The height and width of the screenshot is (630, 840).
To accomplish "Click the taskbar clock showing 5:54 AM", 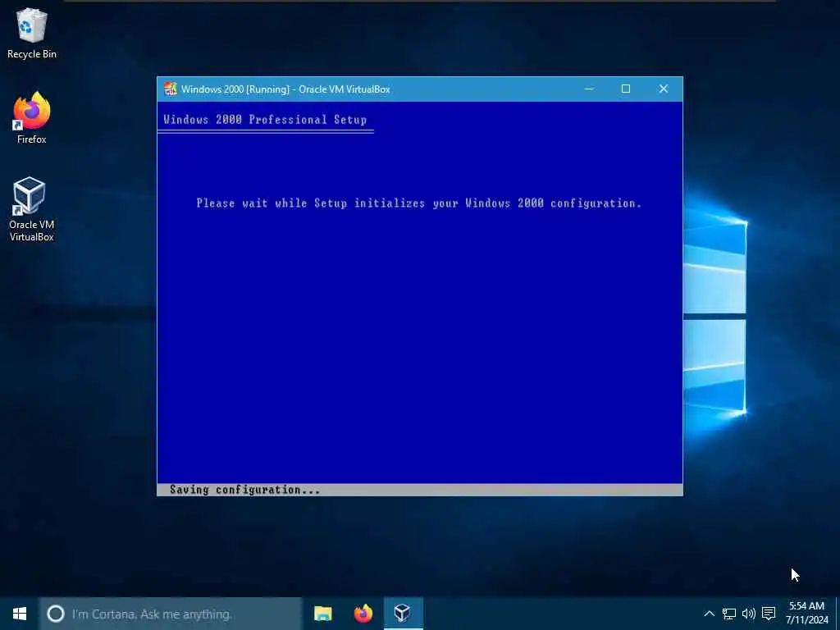I will 807,614.
